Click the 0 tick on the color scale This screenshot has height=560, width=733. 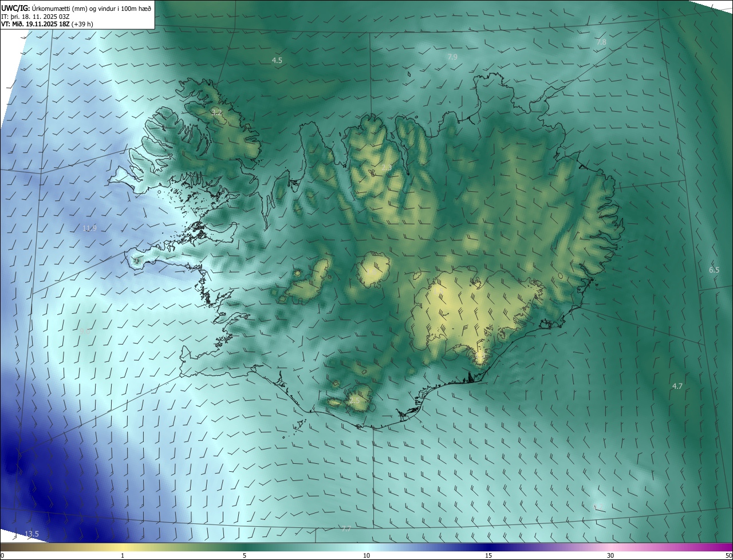2,555
